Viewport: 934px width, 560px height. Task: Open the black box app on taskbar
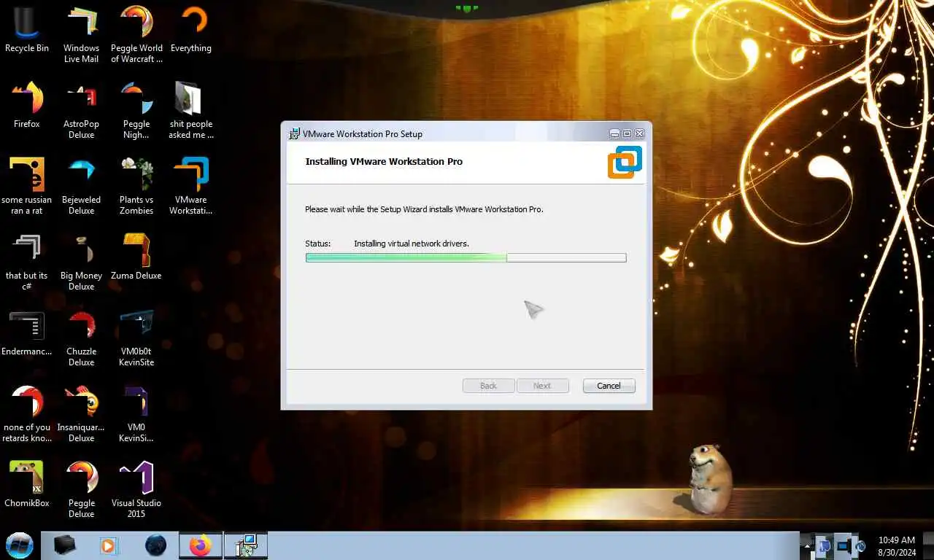pos(65,545)
